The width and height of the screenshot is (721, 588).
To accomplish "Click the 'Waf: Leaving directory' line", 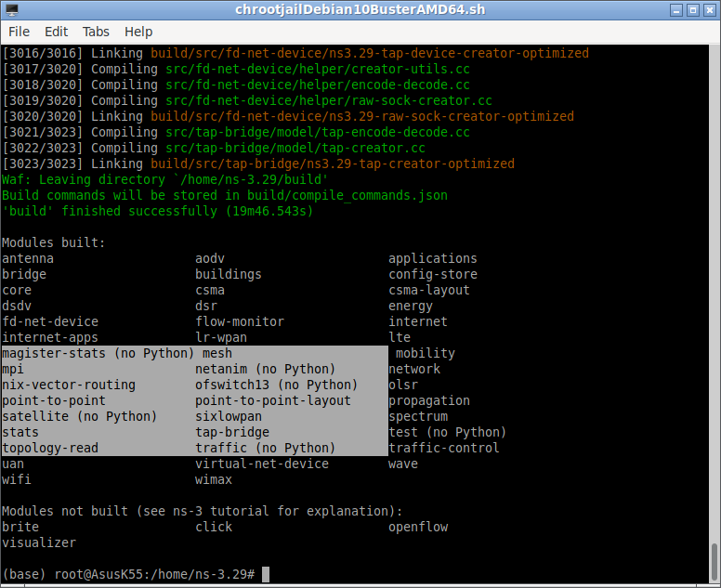I will [165, 180].
